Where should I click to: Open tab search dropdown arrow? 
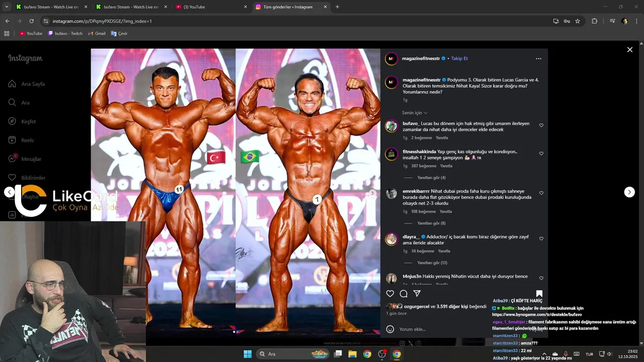click(x=7, y=7)
